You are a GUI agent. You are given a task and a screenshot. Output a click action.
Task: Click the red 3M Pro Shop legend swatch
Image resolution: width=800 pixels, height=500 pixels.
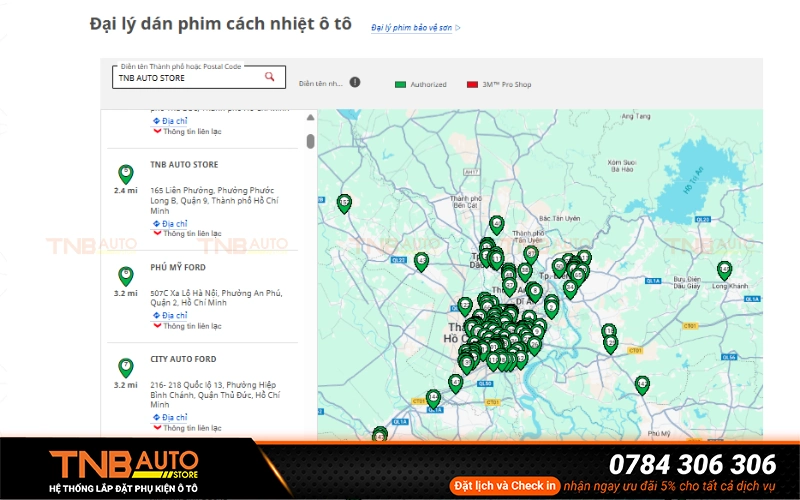pyautogui.click(x=472, y=84)
